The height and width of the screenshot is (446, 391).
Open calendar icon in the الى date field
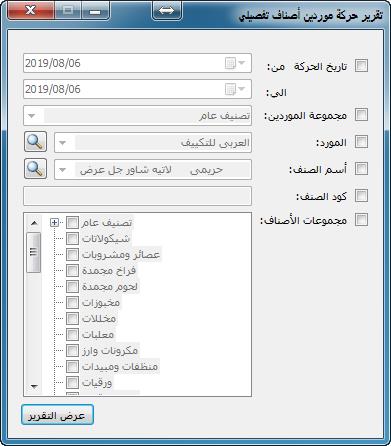[235, 89]
